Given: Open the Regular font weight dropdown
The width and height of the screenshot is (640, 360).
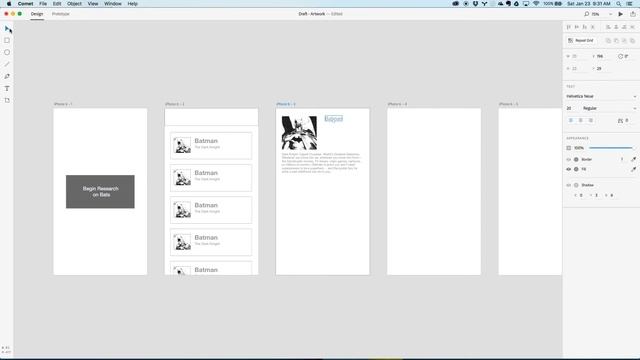Looking at the screenshot, I should click(x=609, y=108).
